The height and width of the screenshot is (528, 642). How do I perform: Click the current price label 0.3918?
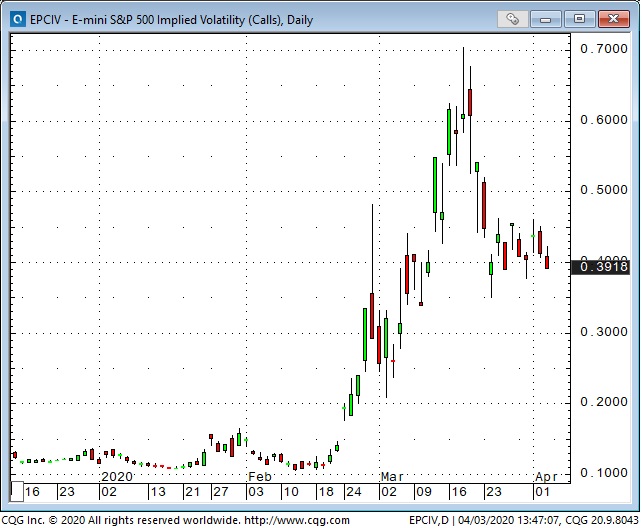[601, 267]
